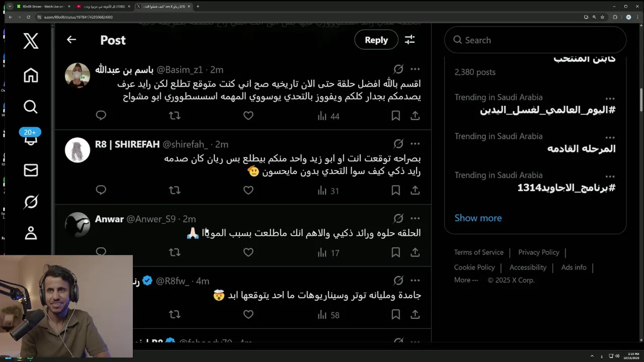View analytics showing 31 views

click(x=329, y=191)
